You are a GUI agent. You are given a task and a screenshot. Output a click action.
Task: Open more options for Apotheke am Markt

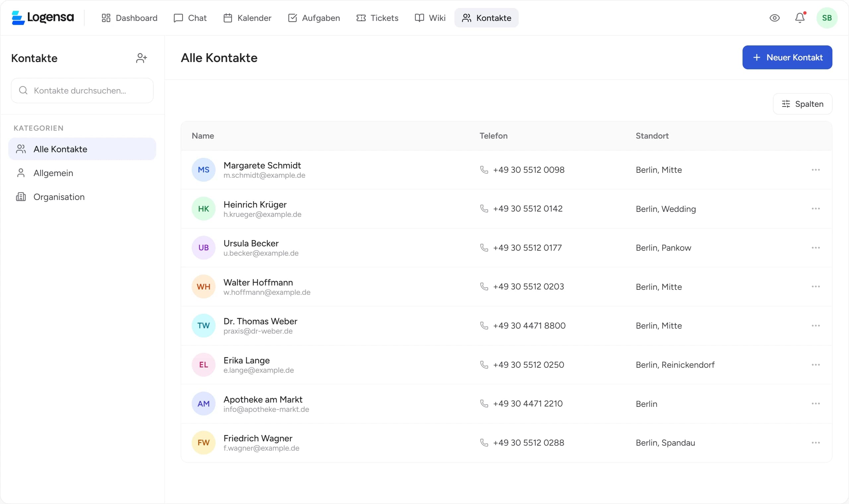pyautogui.click(x=816, y=404)
